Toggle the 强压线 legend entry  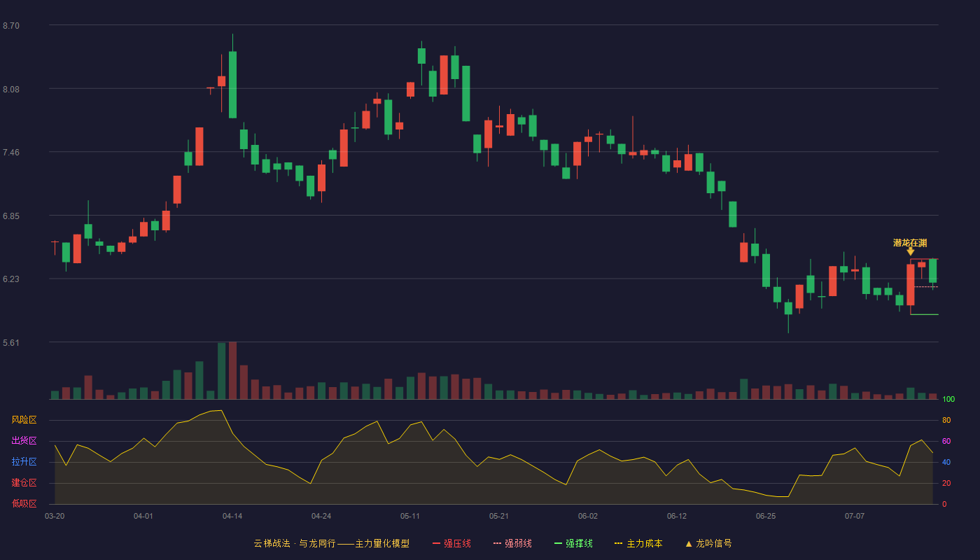coord(451,543)
